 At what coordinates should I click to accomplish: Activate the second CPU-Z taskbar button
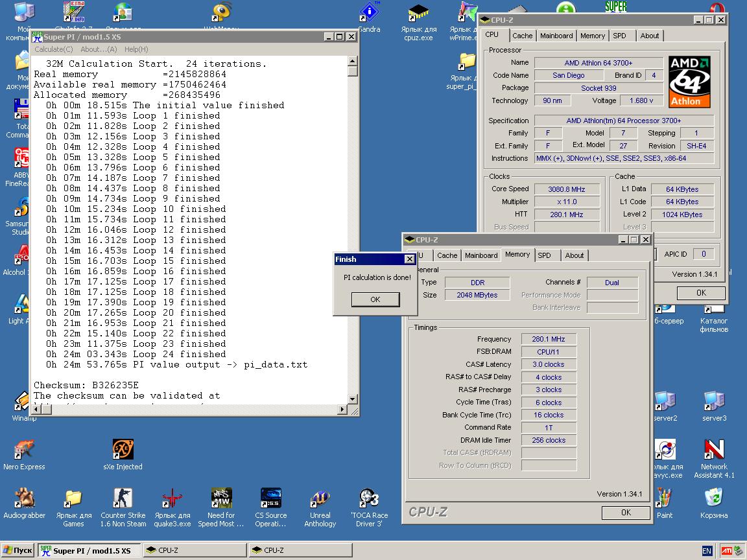[300, 550]
